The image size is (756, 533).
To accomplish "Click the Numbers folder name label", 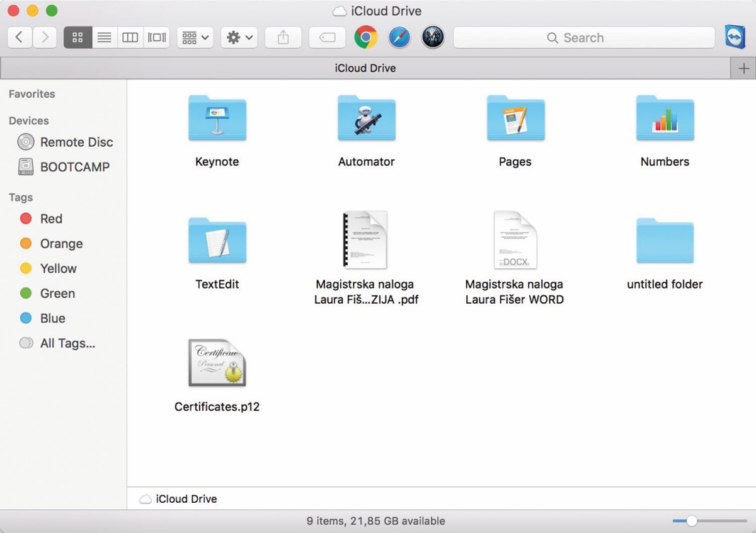I will pos(665,162).
